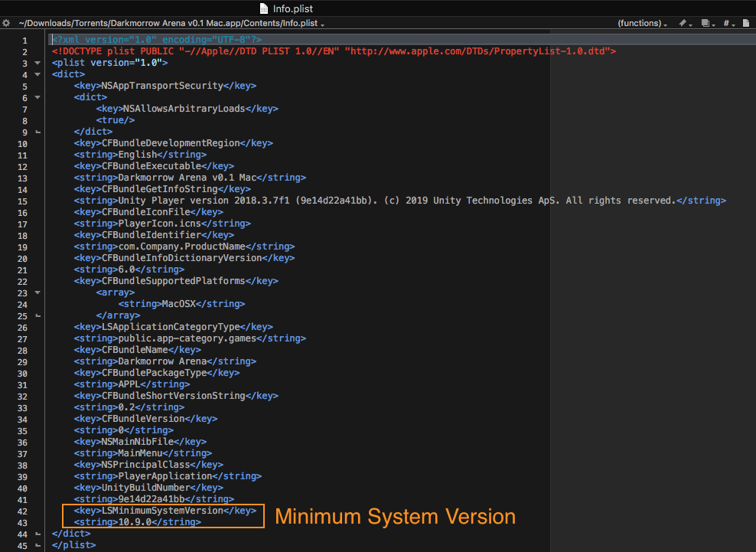Click the CFBundlePackageType key
756x552 pixels.
click(x=157, y=373)
